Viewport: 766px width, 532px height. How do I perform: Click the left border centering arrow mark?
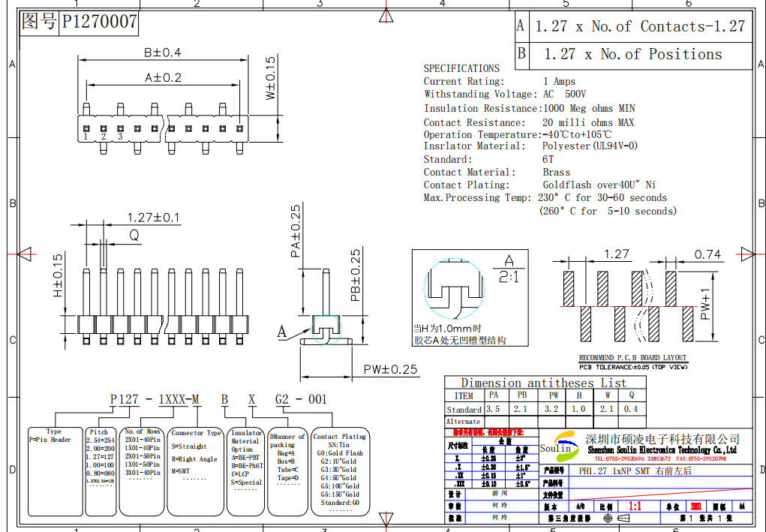coord(23,254)
